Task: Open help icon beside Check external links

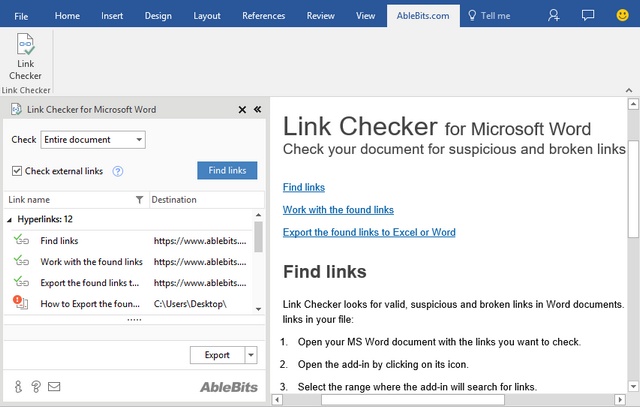Action: coord(118,171)
